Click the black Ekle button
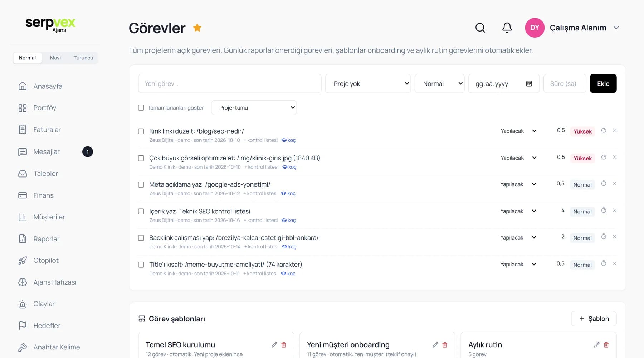The image size is (644, 358). 603,83
